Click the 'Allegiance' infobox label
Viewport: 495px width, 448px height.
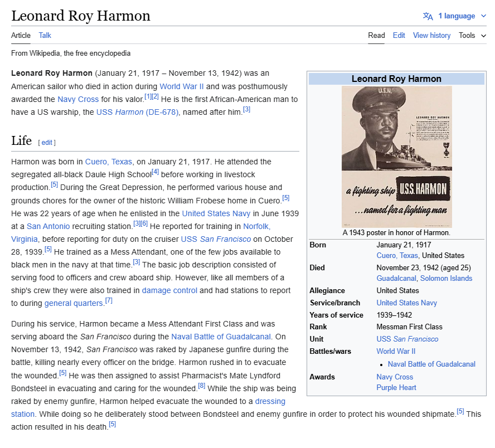[x=327, y=291]
